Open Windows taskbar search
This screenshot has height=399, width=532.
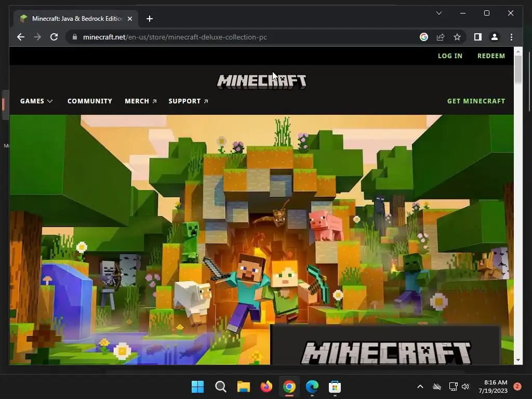(220, 387)
